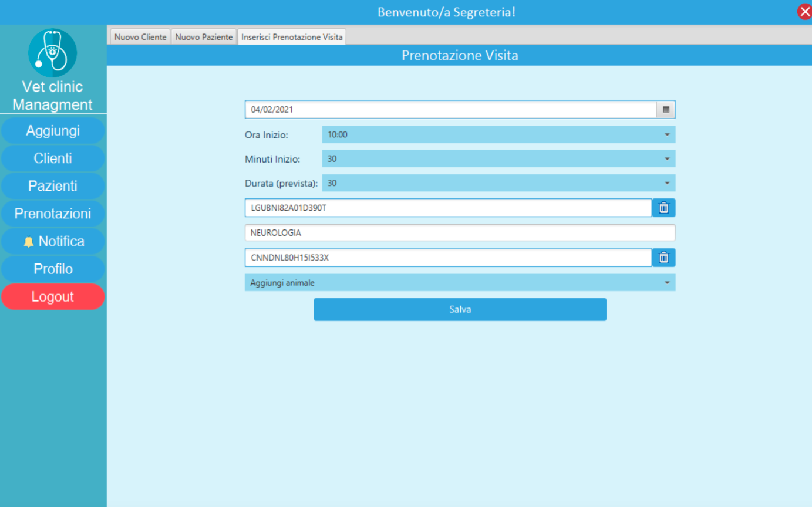Open the Pazienti section
Image resolution: width=812 pixels, height=507 pixels.
pos(53,185)
